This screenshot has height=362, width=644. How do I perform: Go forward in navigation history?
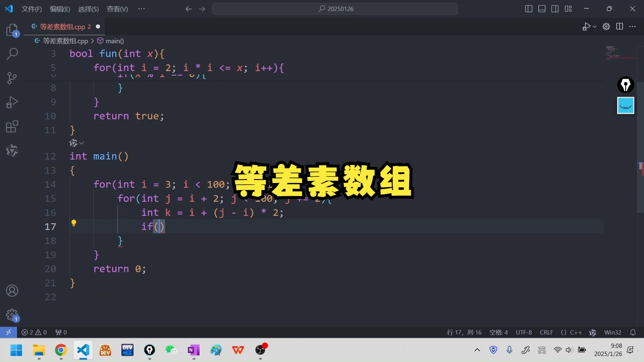[202, 9]
